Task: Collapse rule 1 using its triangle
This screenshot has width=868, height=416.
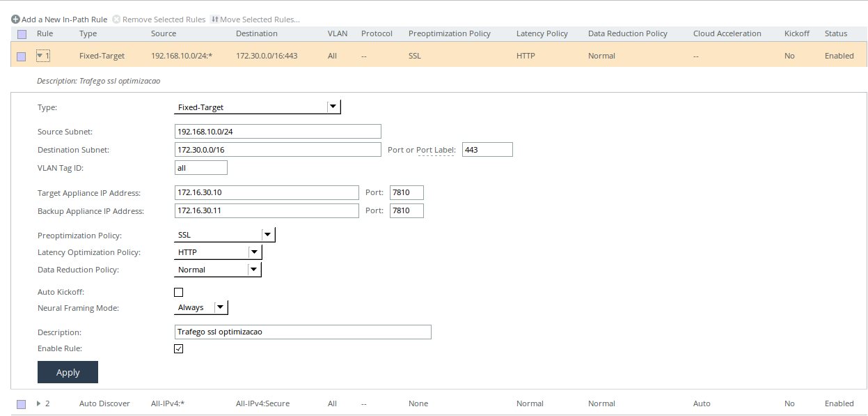Action: (40, 56)
